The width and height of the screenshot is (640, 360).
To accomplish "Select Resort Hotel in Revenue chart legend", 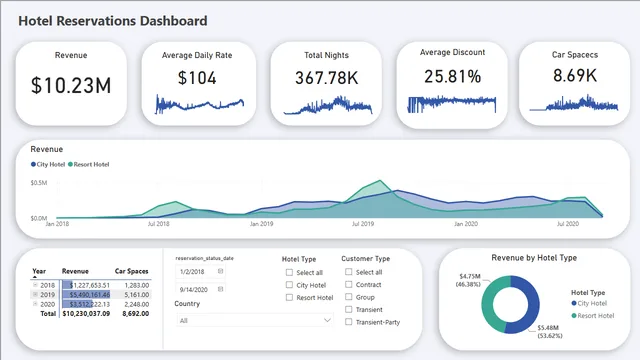I will pos(89,164).
